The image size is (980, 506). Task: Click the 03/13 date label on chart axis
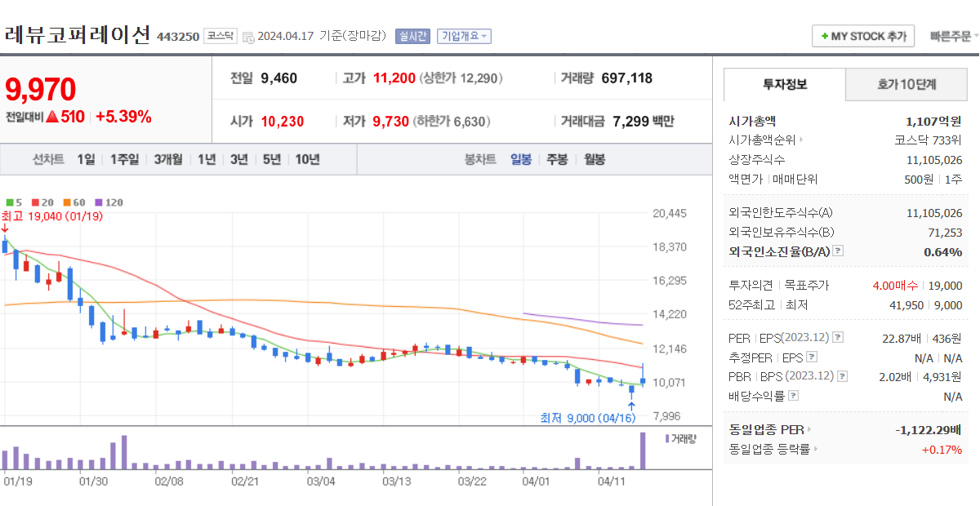point(396,482)
